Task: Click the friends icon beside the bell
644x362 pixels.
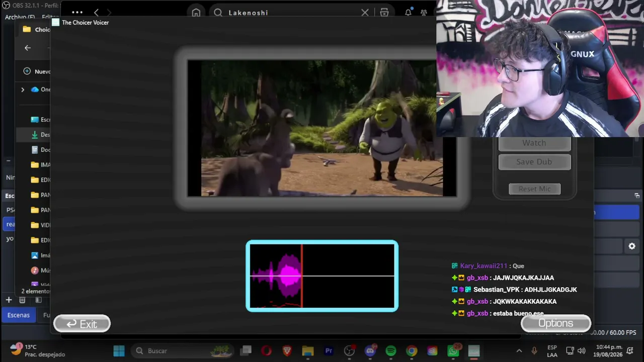Action: point(424,13)
